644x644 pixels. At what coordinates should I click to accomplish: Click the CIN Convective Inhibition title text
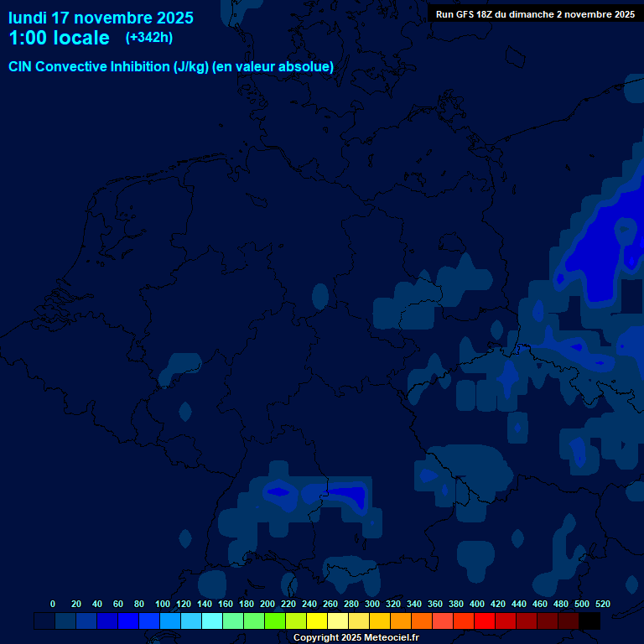[171, 67]
